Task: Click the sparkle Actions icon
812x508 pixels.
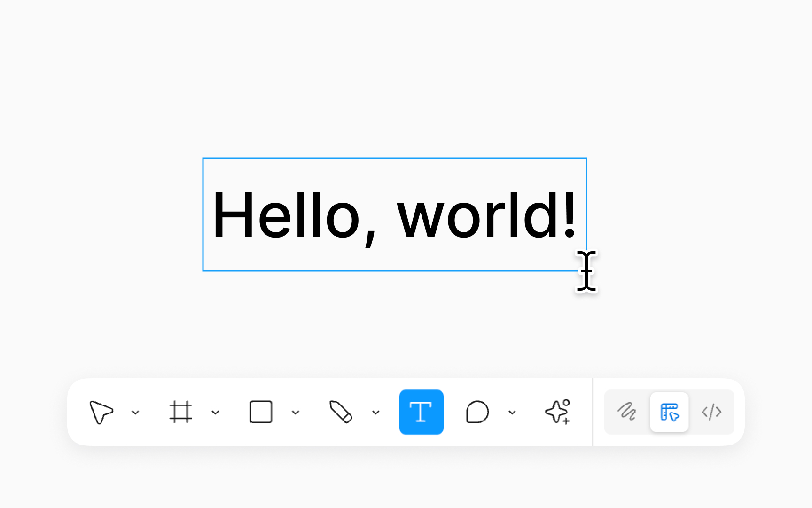Action: point(557,412)
